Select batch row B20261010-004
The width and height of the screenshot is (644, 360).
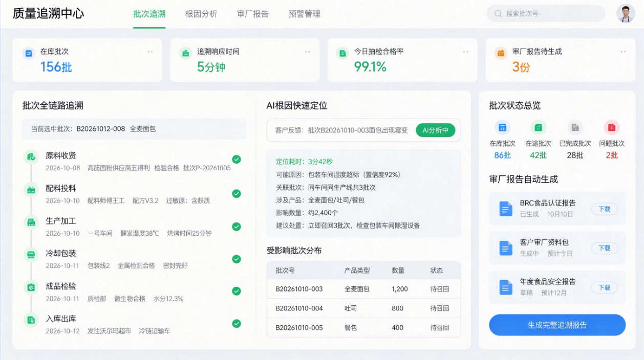363,308
